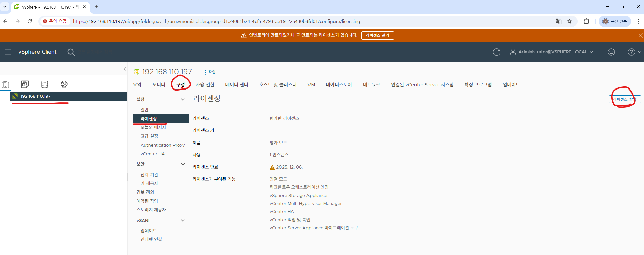Select 라이센싱 in the settings list

coord(161,119)
